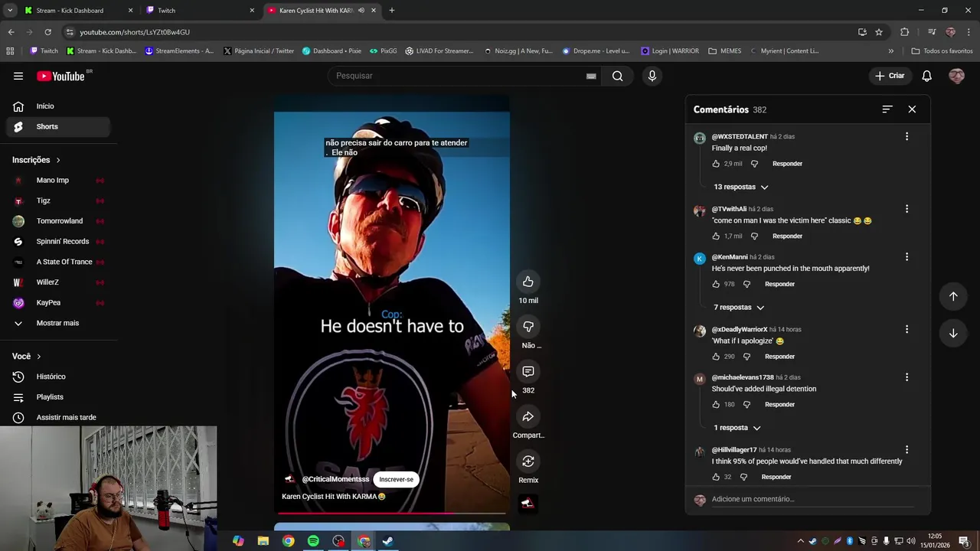Reply to @Hillvillager17 via Responder

coord(776,477)
